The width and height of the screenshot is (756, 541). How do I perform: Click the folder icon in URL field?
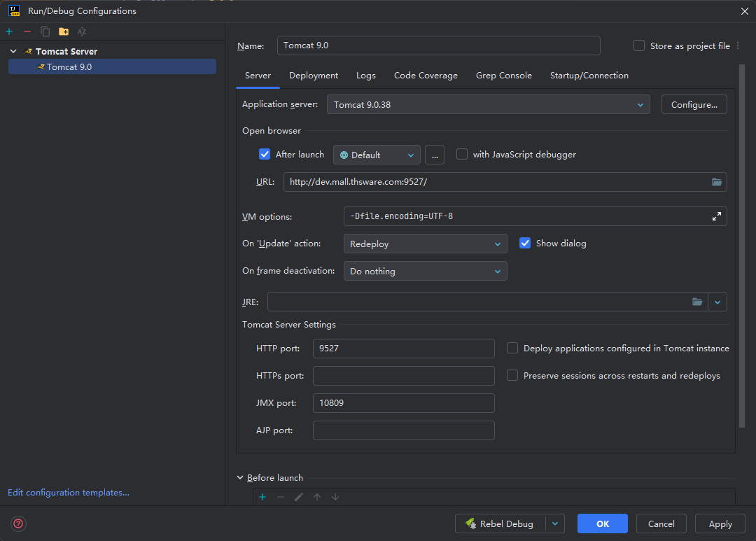click(716, 182)
